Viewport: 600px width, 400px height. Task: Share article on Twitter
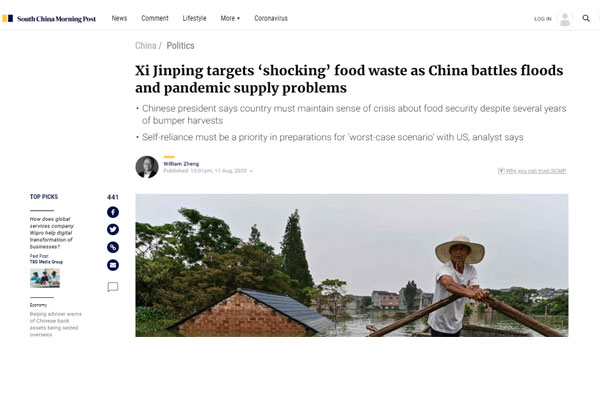(x=112, y=229)
